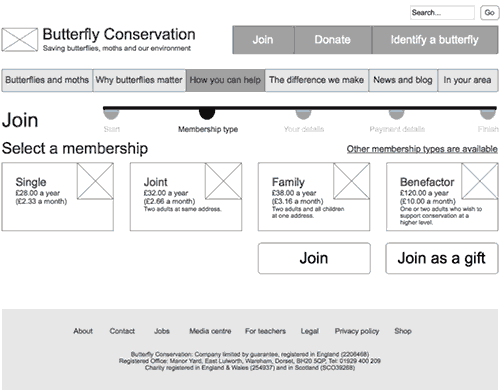500x390 pixels.
Task: Select the Membership type step marker
Action: click(207, 114)
